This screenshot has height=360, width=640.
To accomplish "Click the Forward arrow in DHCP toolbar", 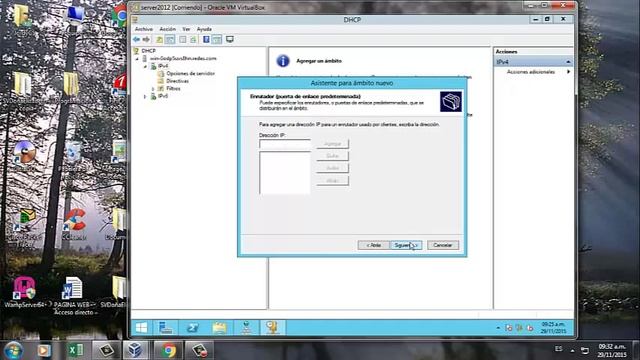I will [x=146, y=40].
